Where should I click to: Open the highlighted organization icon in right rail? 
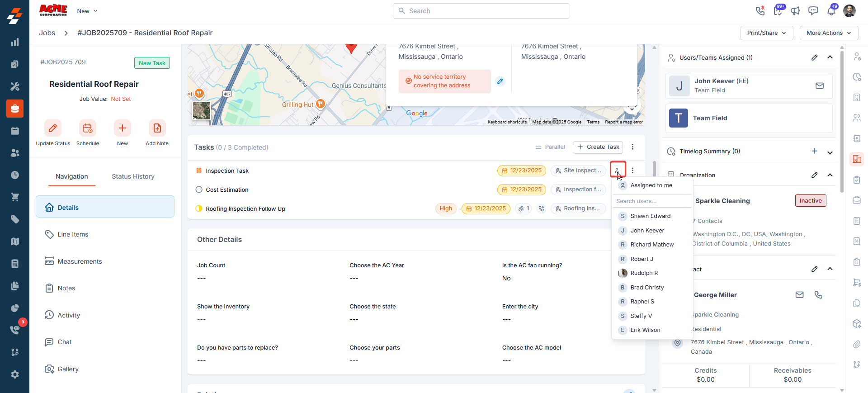coord(857,159)
